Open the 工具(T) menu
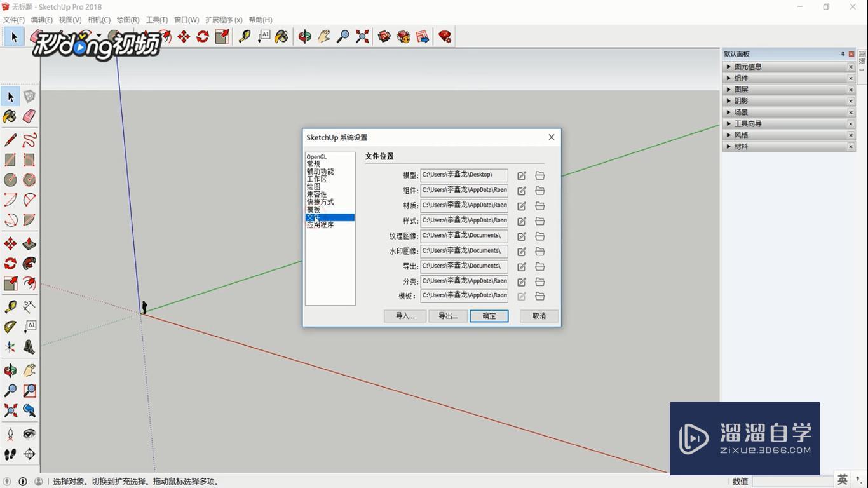Screen dimensions: 868x488 click(x=157, y=20)
